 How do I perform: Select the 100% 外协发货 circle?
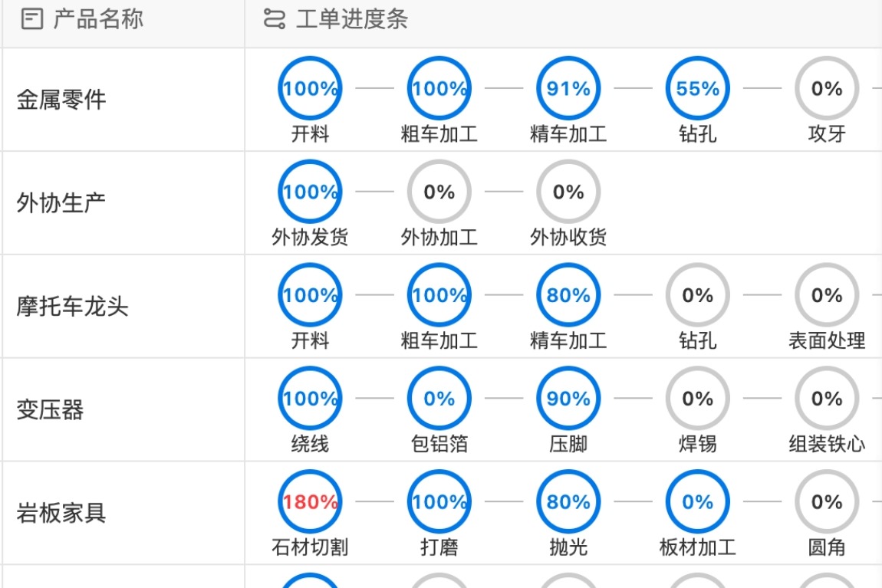pos(309,192)
